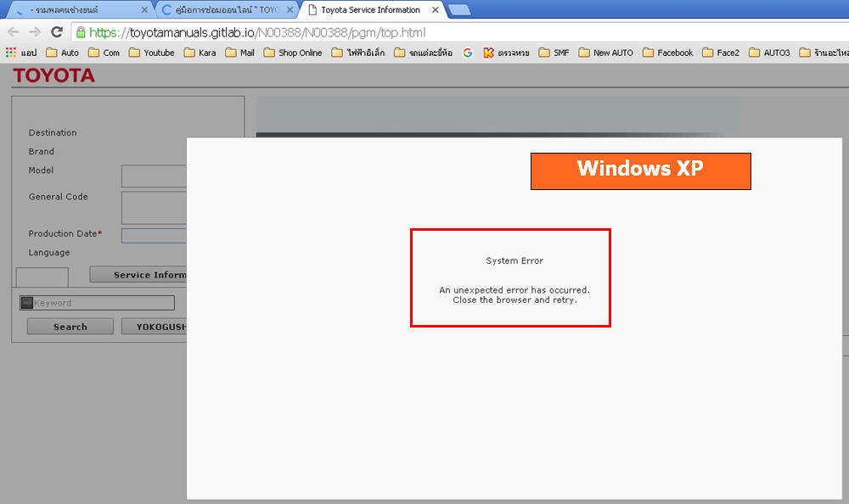This screenshot has height=504, width=849.
Task: Click the Destination label
Action: [x=53, y=132]
